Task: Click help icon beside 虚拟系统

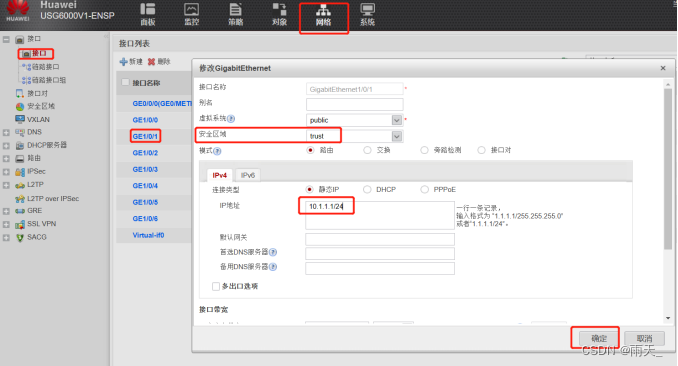Action: pyautogui.click(x=231, y=119)
